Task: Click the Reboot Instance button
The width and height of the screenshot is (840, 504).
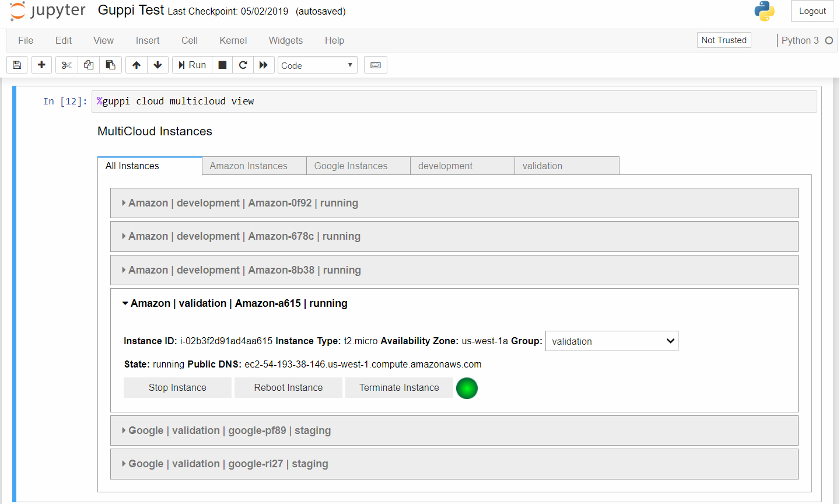Action: coord(288,387)
